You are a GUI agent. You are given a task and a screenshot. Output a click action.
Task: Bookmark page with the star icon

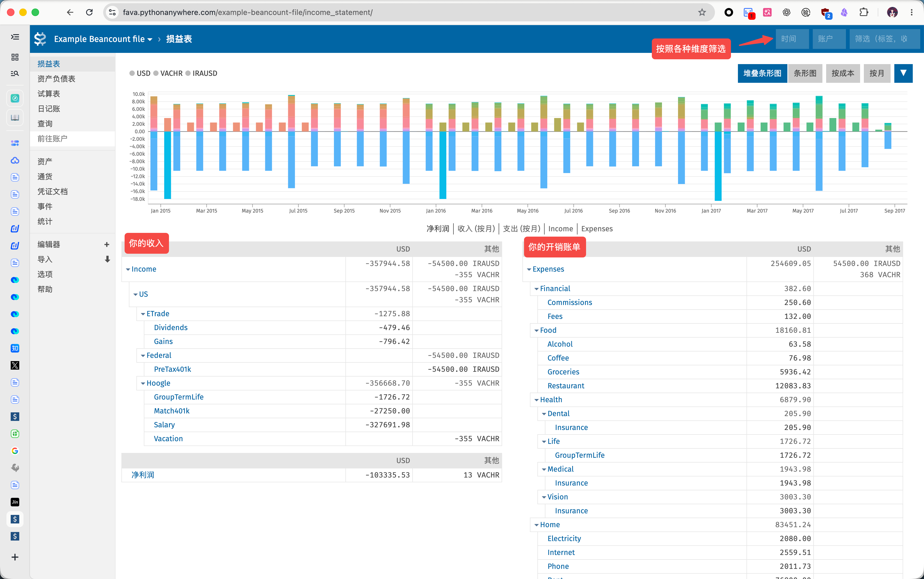point(702,12)
